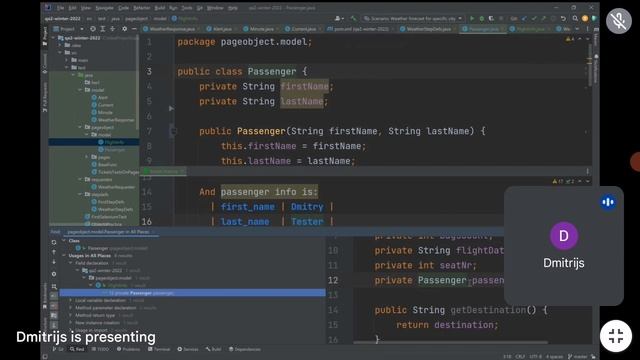Select the WeatherResponse class in project tree
Image resolution: width=640 pixels, height=360 pixels.
tap(116, 120)
